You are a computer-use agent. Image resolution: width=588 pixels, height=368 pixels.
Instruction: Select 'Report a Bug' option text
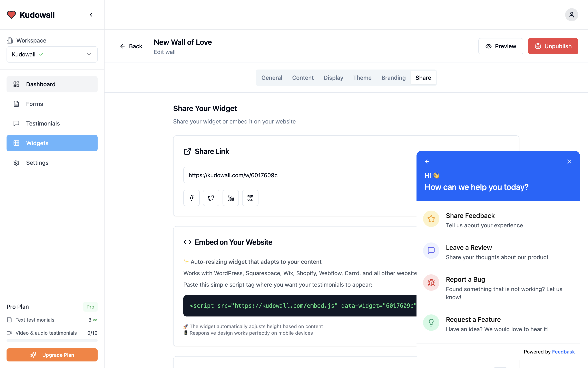[465, 279]
